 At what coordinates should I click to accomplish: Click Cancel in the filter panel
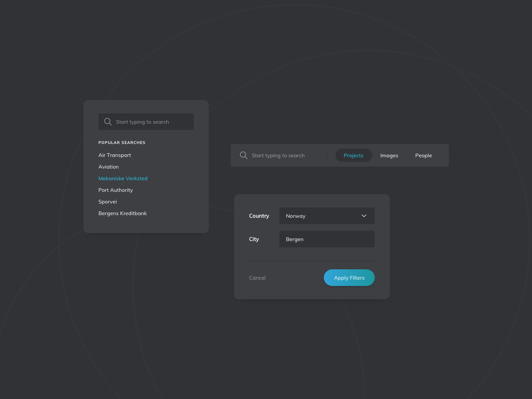pyautogui.click(x=257, y=278)
